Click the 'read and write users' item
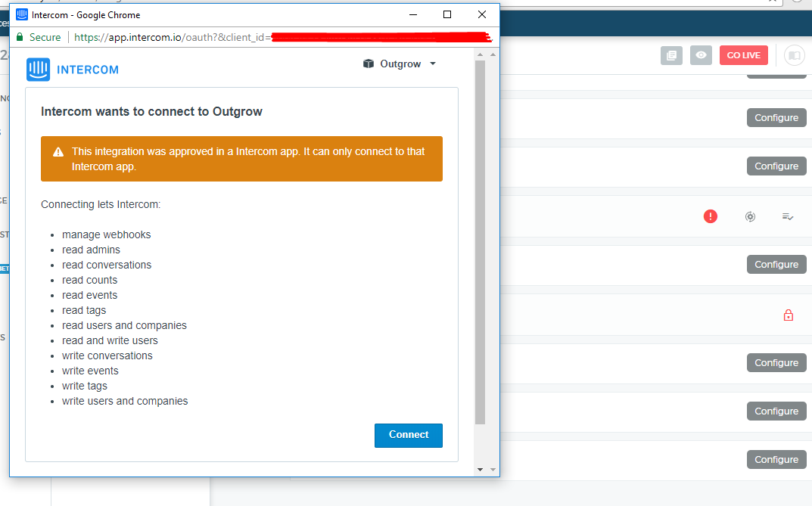The image size is (812, 506). (x=110, y=340)
